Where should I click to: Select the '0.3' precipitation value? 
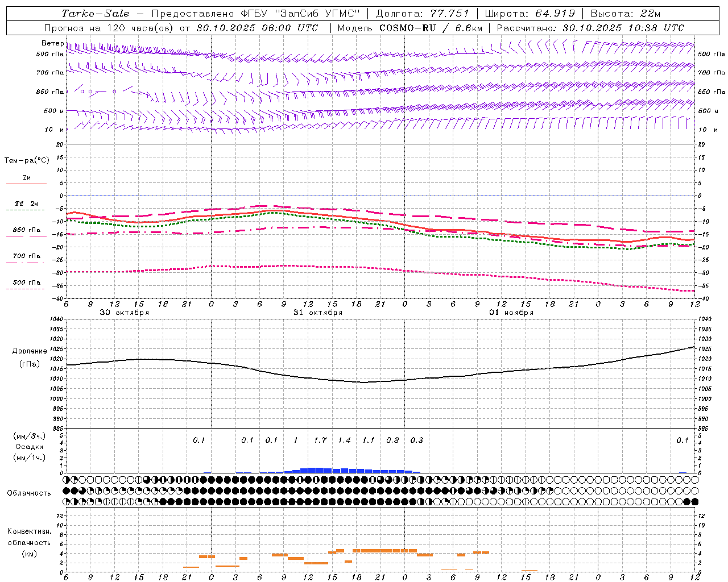point(417,440)
